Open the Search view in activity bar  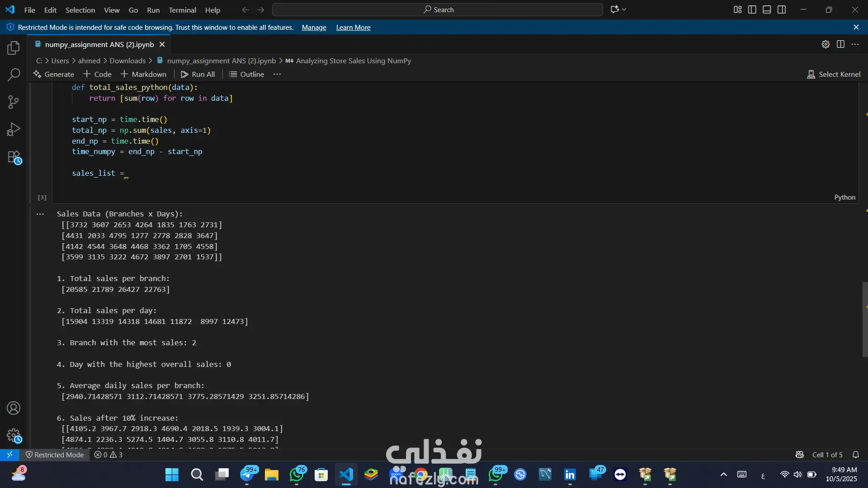coord(14,75)
